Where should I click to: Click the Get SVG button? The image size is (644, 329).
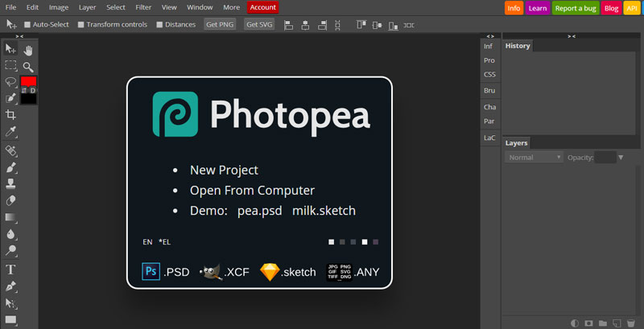pos(259,25)
